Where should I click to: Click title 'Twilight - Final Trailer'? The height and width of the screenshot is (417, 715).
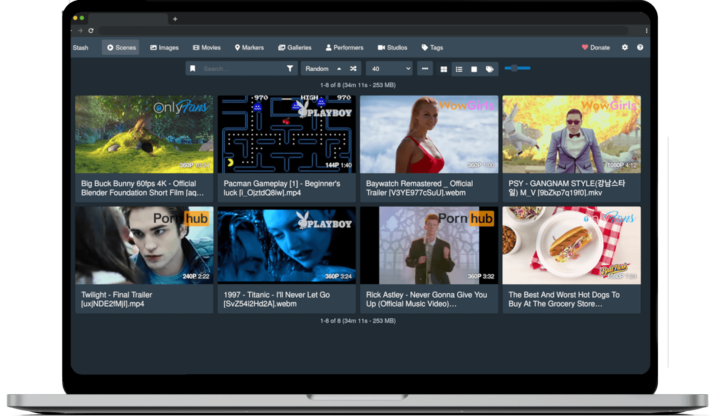[x=116, y=299]
